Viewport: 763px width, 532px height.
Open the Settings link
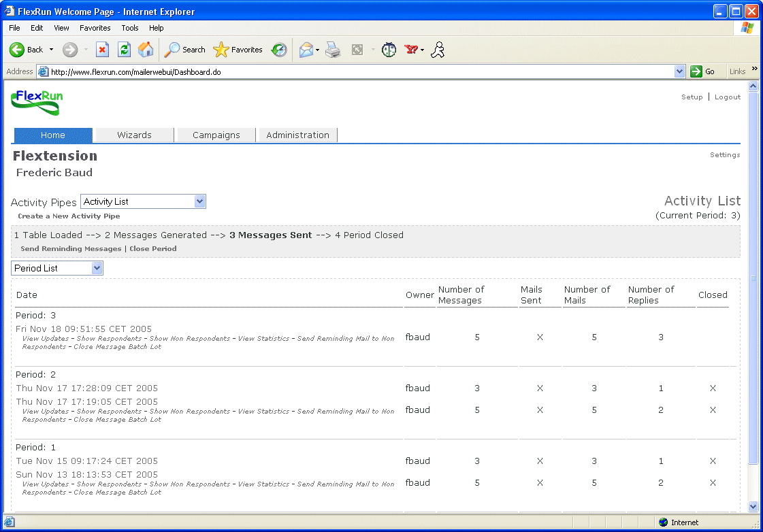tap(725, 154)
